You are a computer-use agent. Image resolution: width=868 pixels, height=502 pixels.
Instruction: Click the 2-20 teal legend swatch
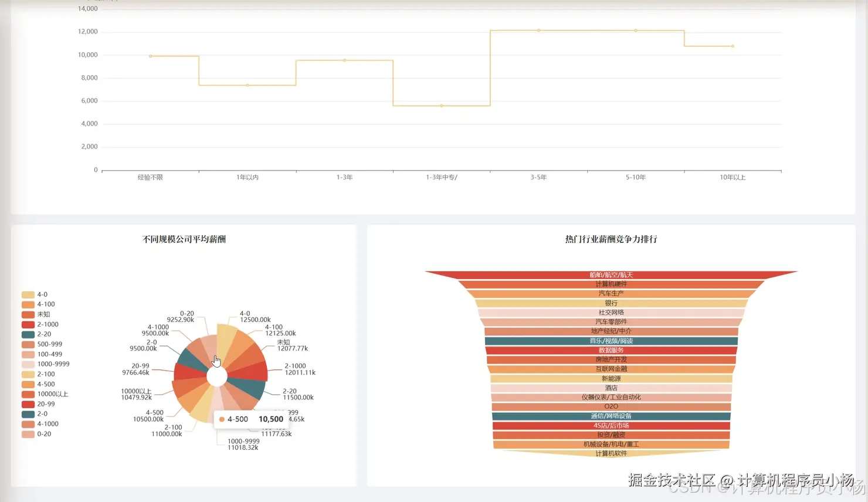coord(26,334)
